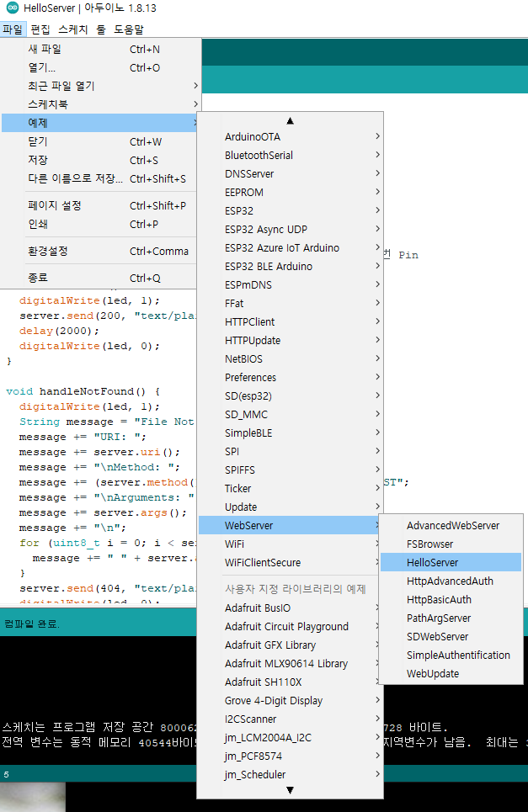Expand ESP32 BLE Arduino examples
Image resolution: width=528 pixels, height=812 pixels.
point(291,267)
